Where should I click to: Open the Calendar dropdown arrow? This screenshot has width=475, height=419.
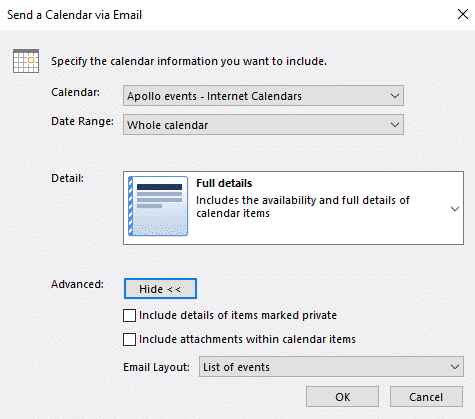click(x=395, y=96)
